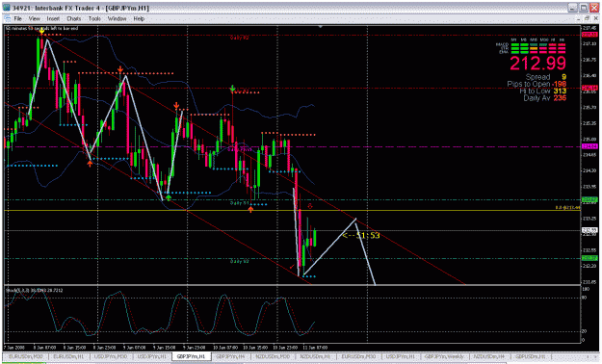Open the Tools menu

click(x=94, y=18)
